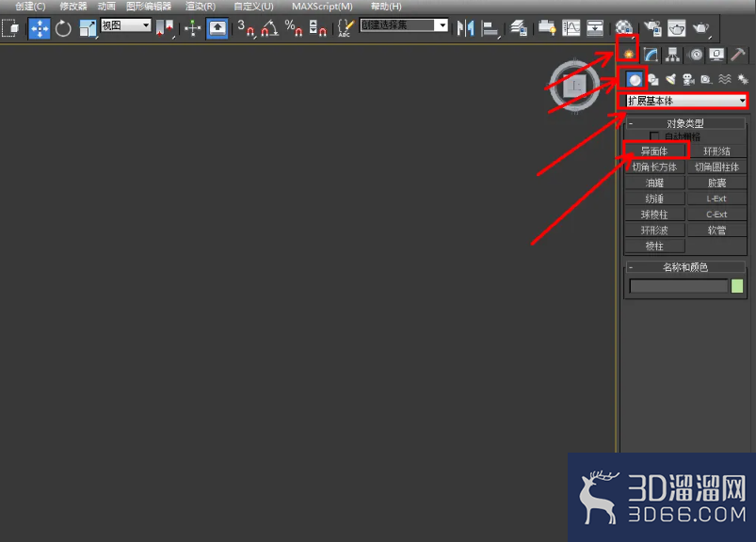This screenshot has height=542, width=756.
Task: Select the Helpers category icon
Action: pos(706,79)
